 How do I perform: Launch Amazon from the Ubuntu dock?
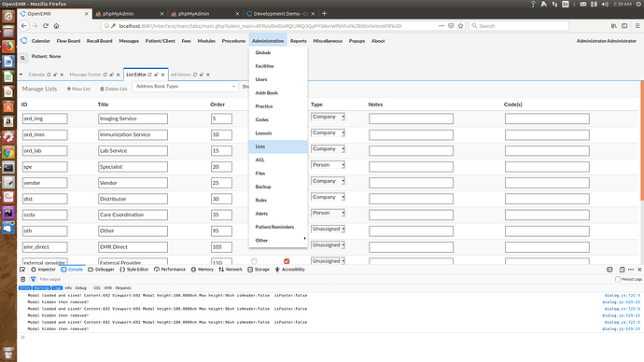click(8, 122)
